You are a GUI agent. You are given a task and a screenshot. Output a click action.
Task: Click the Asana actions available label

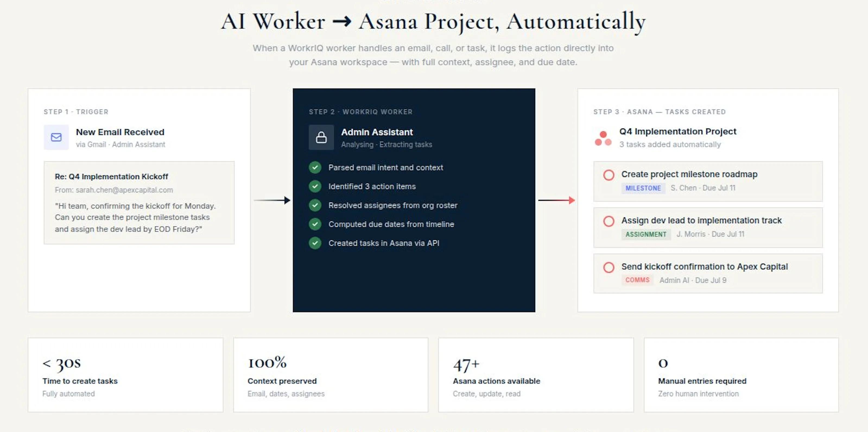click(496, 381)
